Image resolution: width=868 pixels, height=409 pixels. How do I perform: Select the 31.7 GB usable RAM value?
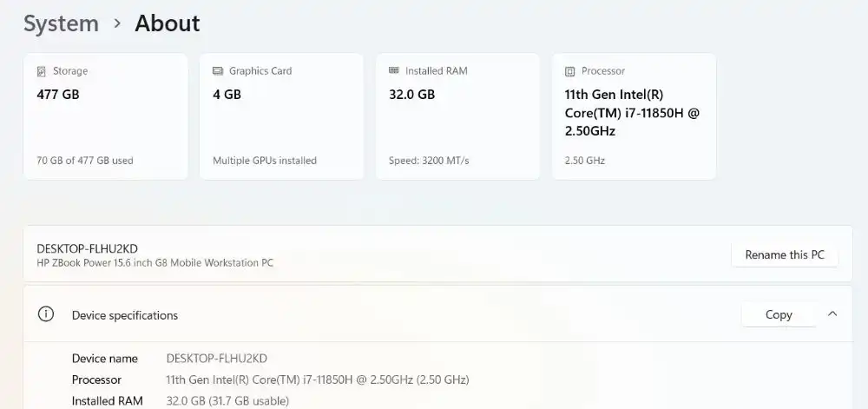coord(227,400)
